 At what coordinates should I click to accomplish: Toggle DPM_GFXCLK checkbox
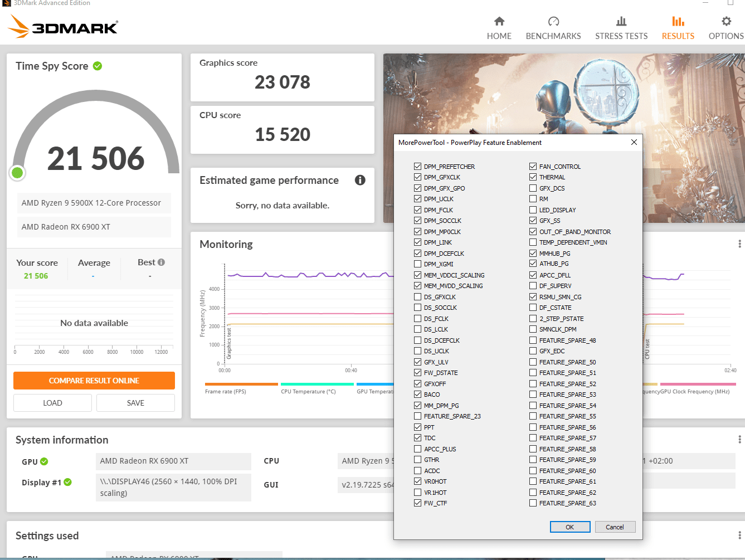coord(417,177)
